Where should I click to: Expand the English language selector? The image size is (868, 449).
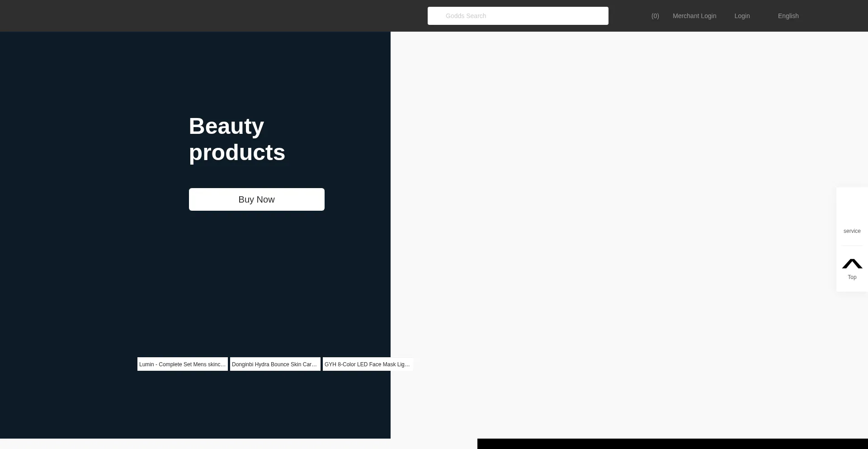click(x=788, y=16)
